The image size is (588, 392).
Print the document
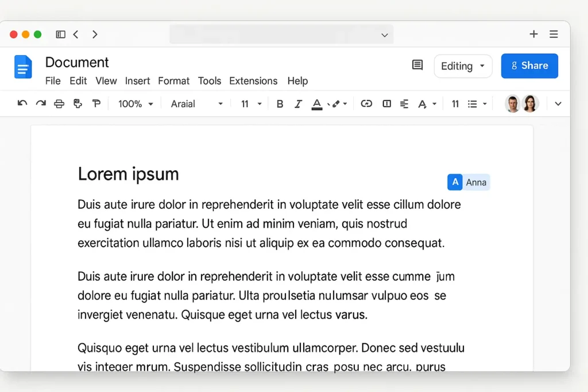[59, 104]
